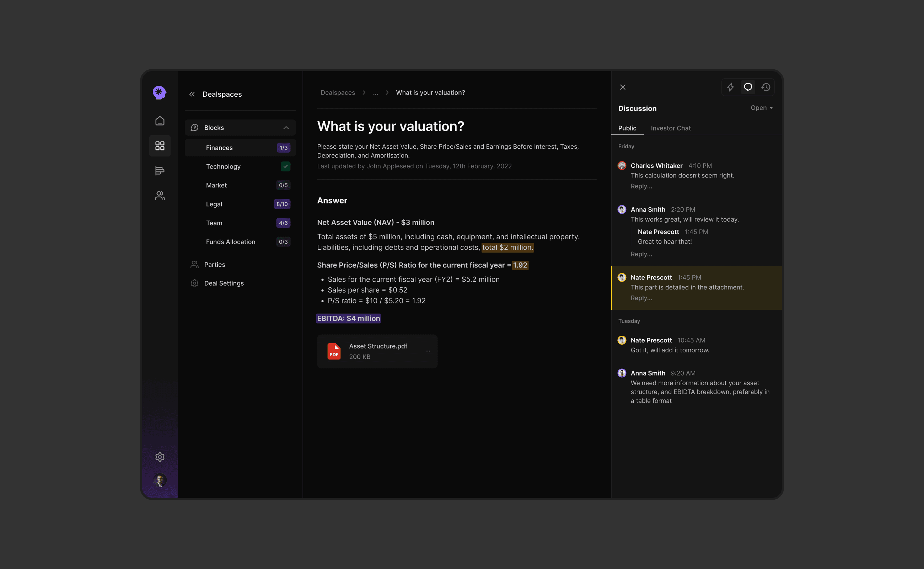Select the grid dashboard icon in sidebar
924x569 pixels.
click(x=160, y=146)
